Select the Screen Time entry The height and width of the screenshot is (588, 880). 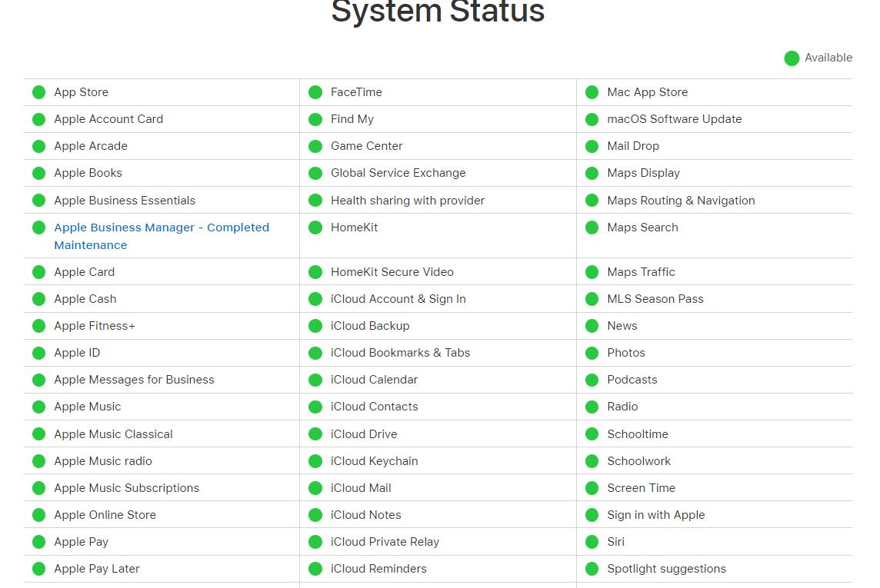click(641, 487)
